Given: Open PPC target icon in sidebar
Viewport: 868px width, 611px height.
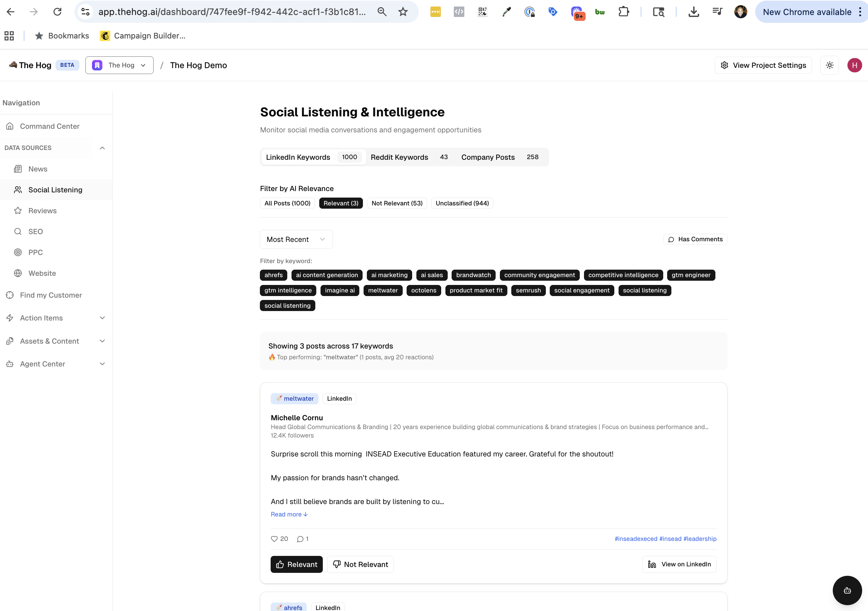Looking at the screenshot, I should click(x=18, y=252).
